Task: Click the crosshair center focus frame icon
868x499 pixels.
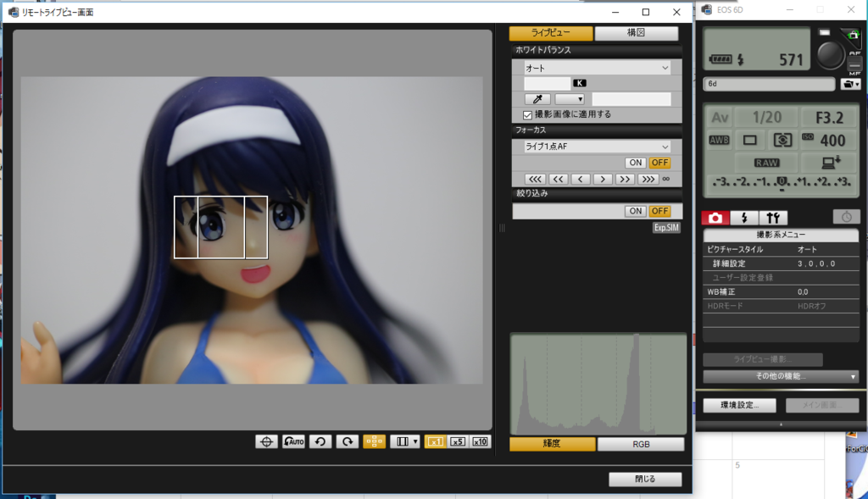Action: click(266, 441)
